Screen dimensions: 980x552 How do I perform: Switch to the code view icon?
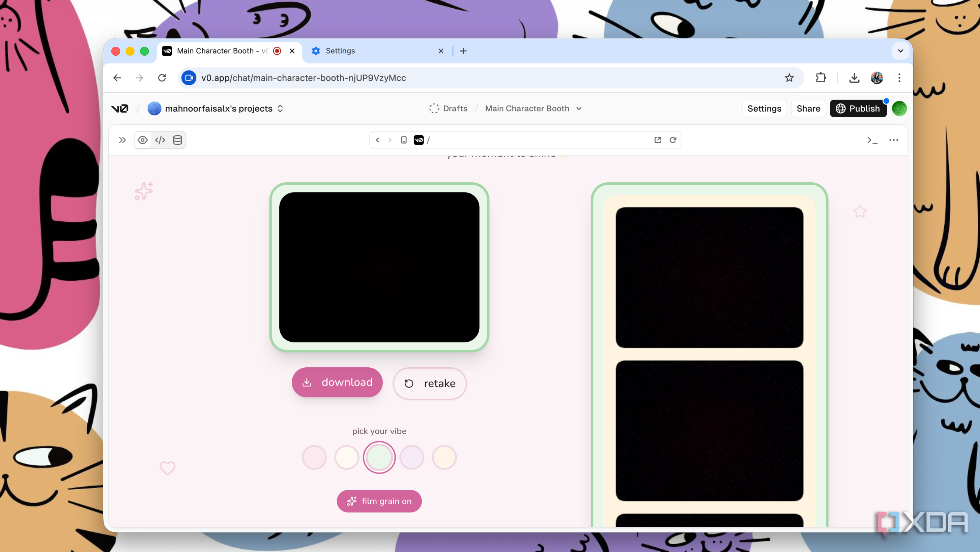[x=160, y=140]
